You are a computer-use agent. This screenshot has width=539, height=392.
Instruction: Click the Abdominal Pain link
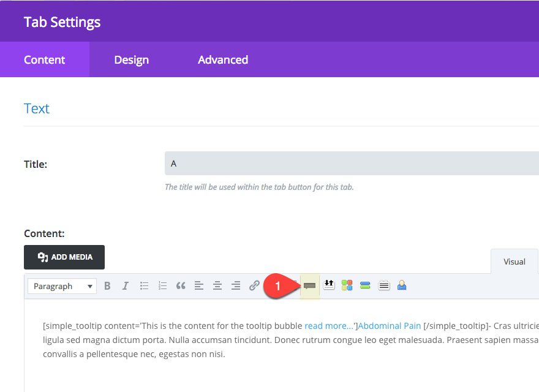coord(390,326)
